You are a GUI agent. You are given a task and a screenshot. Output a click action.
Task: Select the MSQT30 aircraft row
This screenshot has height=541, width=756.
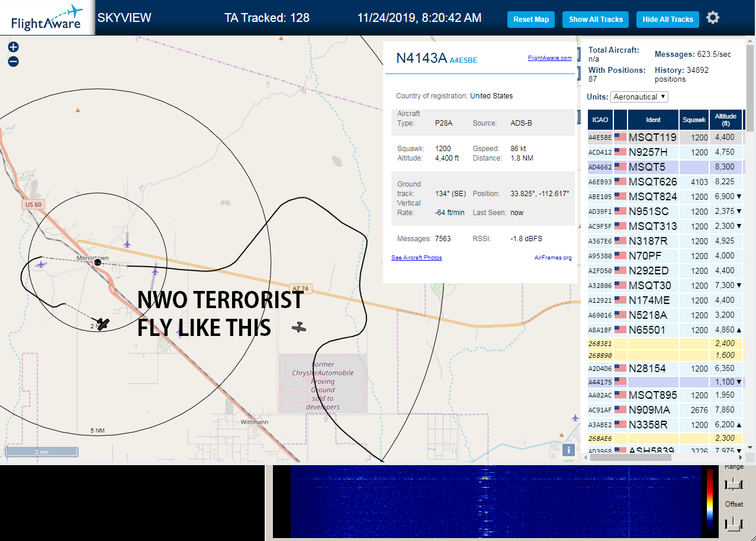pyautogui.click(x=665, y=286)
